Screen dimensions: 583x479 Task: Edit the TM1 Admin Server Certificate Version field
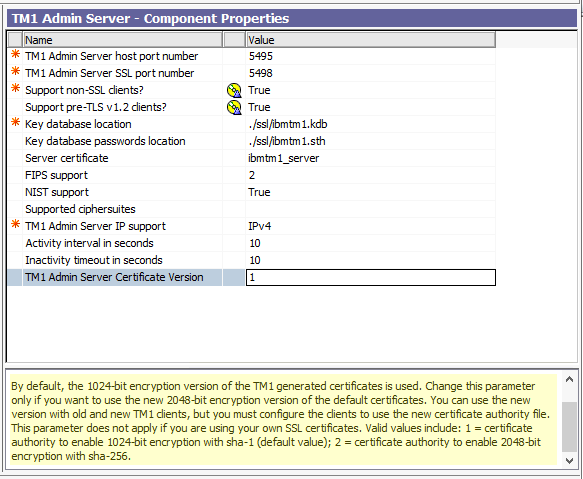pos(371,277)
